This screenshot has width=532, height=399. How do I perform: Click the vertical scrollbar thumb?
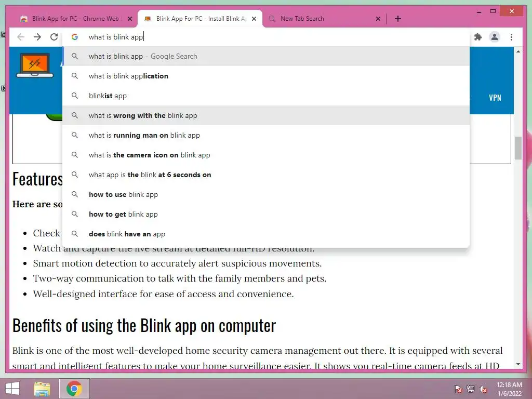[x=518, y=148]
